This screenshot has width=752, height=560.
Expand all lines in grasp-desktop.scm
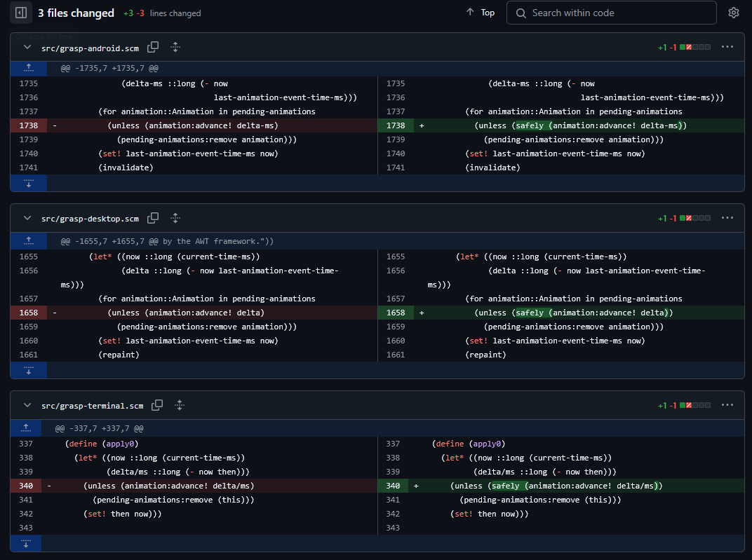click(x=175, y=218)
